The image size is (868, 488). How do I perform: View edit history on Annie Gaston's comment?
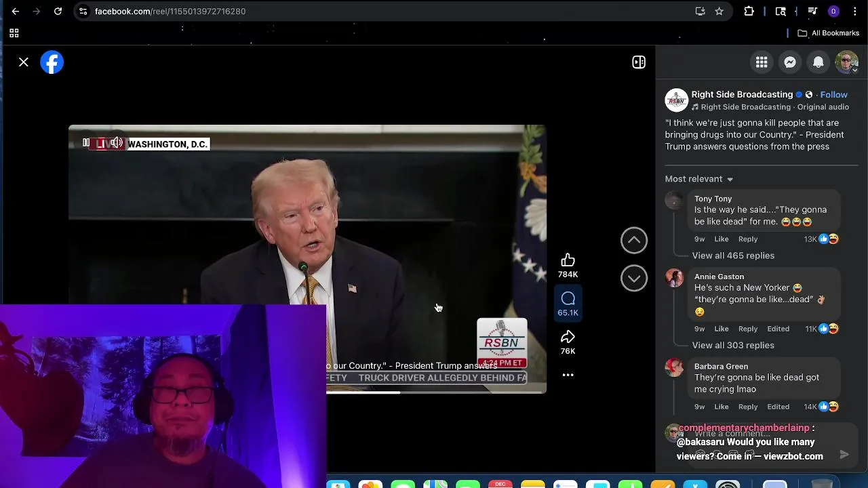[778, 329]
